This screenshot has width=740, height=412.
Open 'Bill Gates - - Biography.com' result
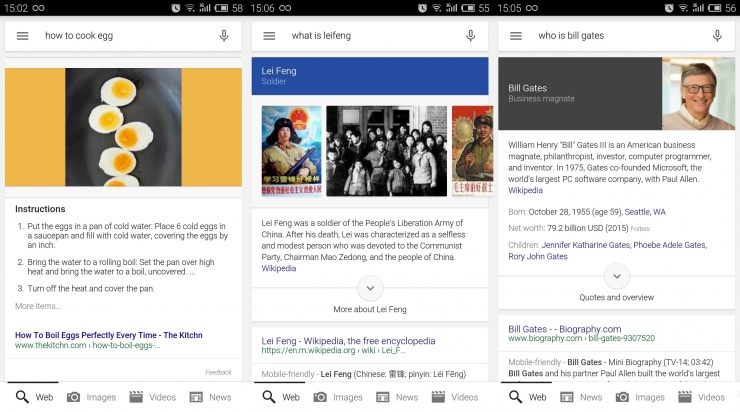pyautogui.click(x=565, y=329)
